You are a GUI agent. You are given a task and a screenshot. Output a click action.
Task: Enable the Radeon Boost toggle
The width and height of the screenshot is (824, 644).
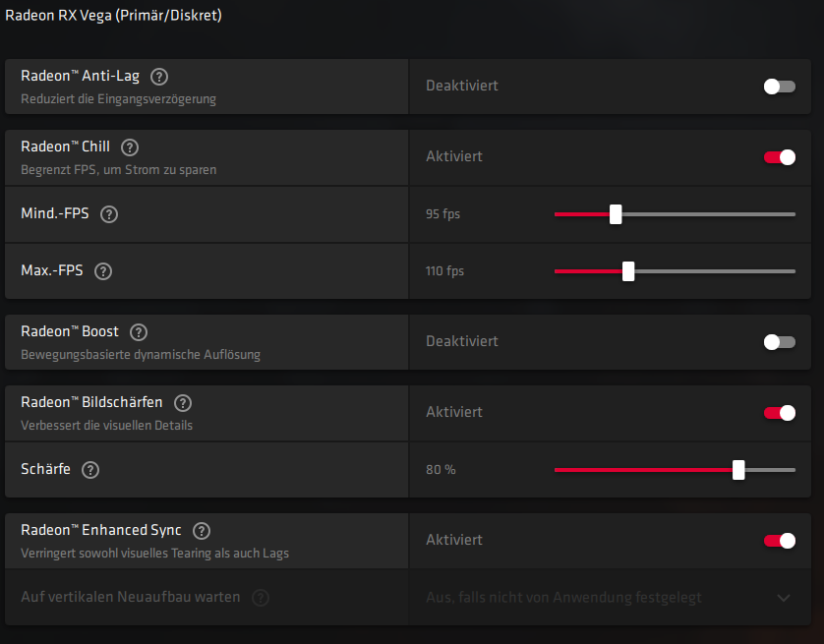tap(779, 342)
